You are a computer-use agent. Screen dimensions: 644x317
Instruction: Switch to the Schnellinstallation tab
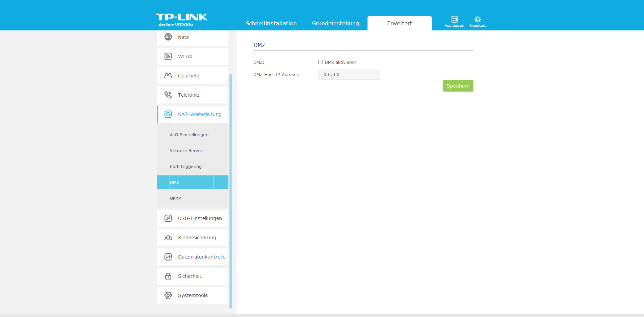pos(271,23)
